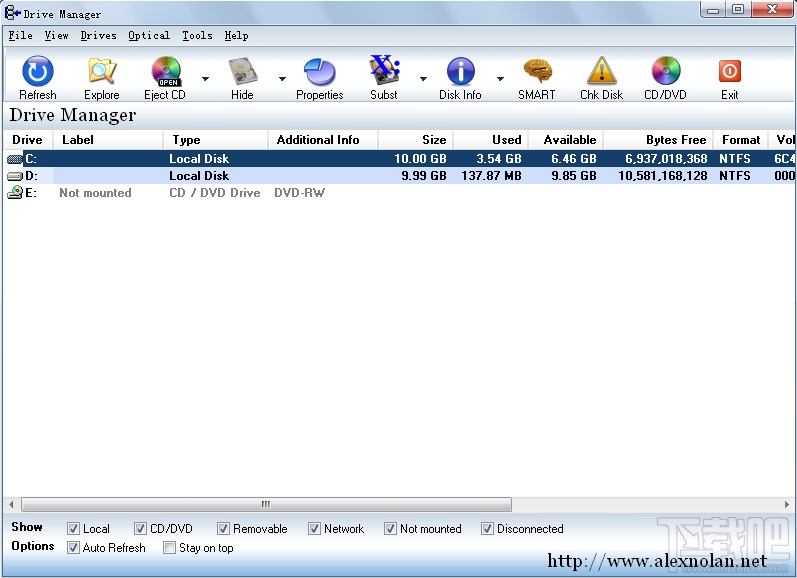Viewport: 797px width, 578px height.
Task: Click the '6.46 GB' available cell
Action: [x=574, y=159]
